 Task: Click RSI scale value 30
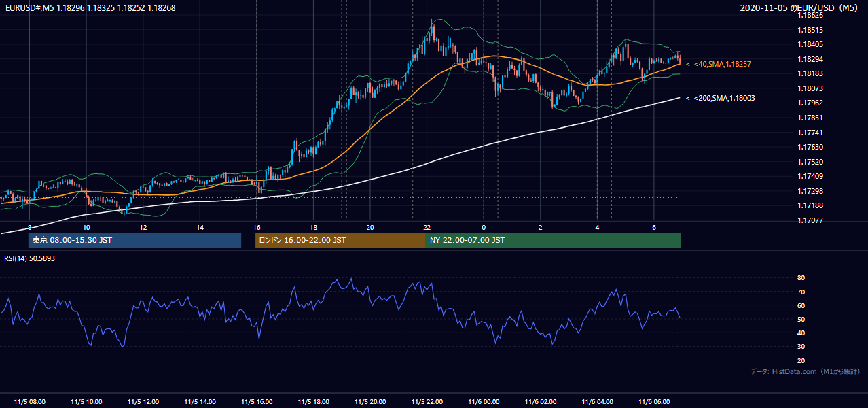801,347
